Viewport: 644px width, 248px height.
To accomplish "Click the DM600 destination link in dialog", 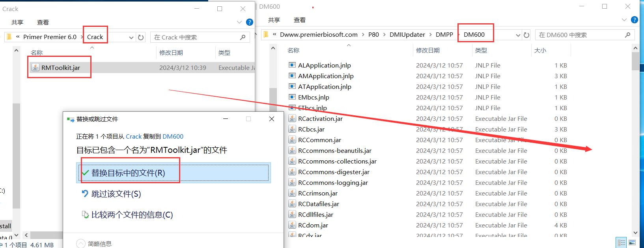I will pos(173,137).
